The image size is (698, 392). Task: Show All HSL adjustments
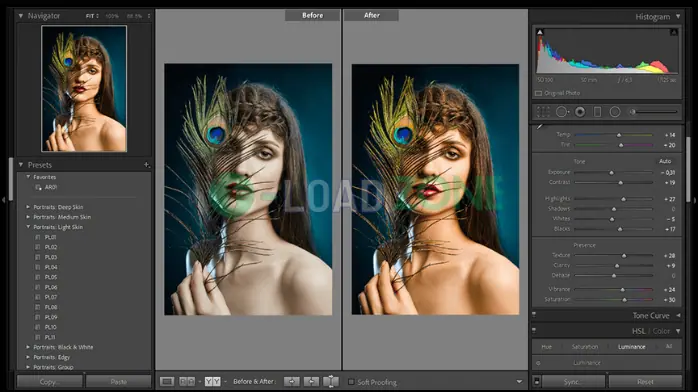669,346
